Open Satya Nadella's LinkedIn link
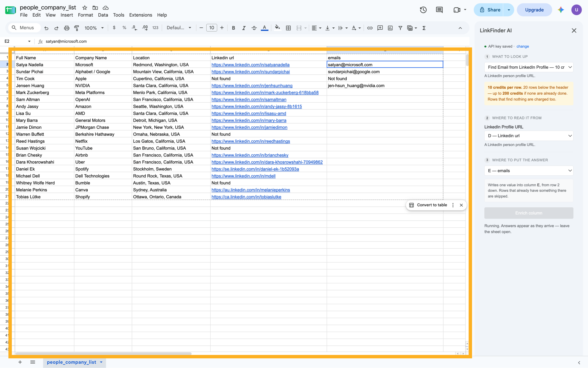588x368 pixels. coord(251,65)
